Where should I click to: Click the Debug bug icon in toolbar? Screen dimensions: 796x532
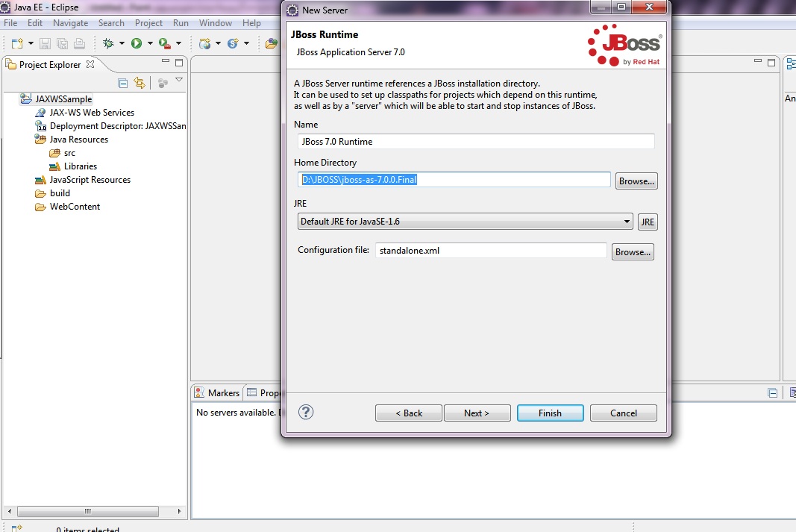coord(108,44)
